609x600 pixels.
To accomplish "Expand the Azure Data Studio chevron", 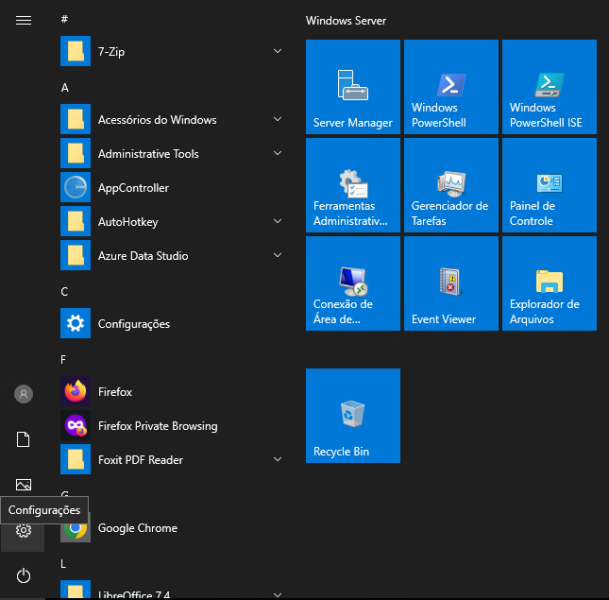I will (277, 255).
